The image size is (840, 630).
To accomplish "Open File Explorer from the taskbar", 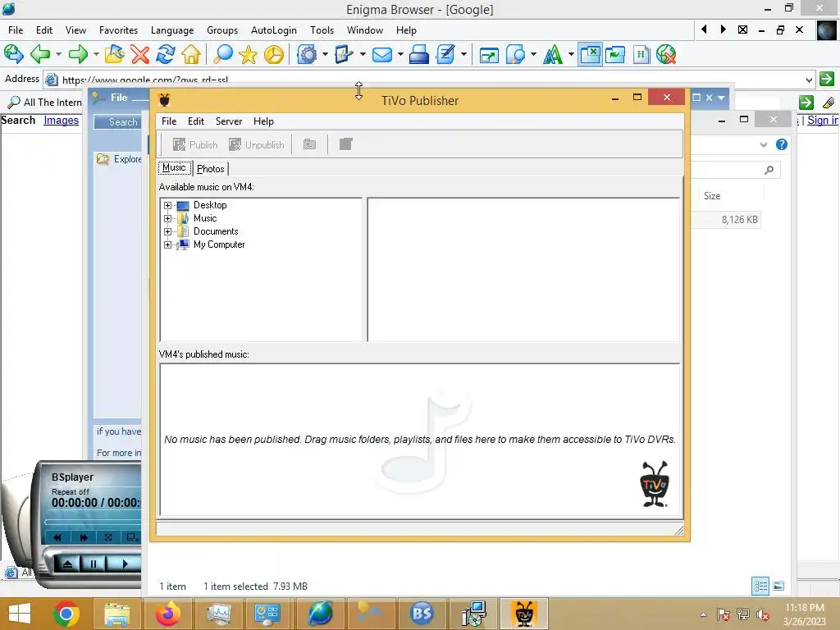I will click(116, 614).
